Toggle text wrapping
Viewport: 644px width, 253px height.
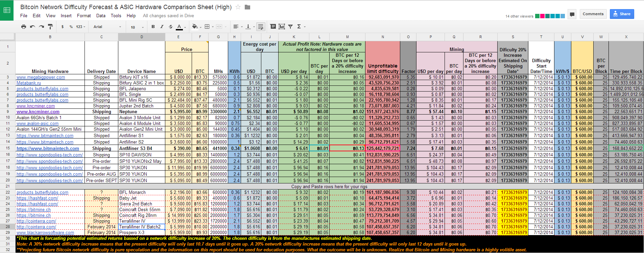(x=261, y=27)
